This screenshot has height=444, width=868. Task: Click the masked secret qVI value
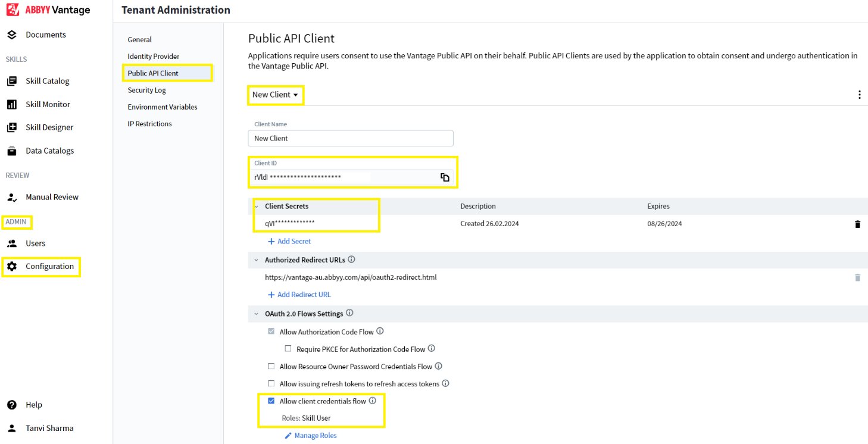click(x=290, y=224)
